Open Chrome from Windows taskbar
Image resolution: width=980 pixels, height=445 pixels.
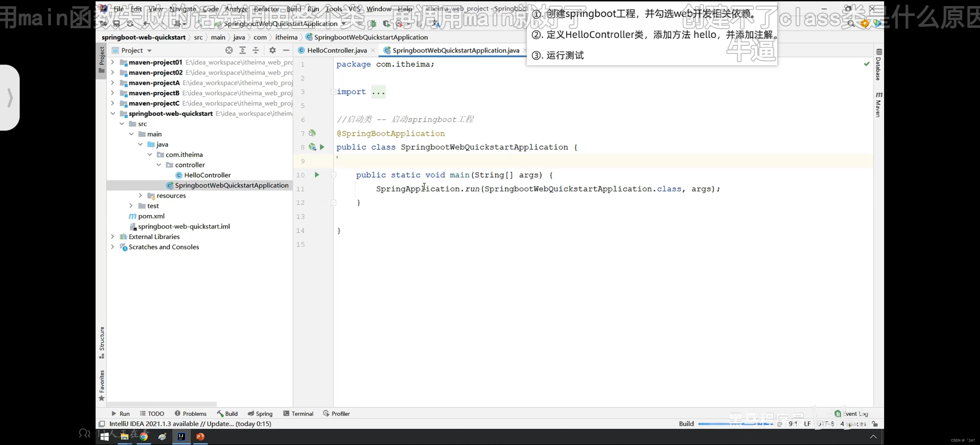point(144,437)
